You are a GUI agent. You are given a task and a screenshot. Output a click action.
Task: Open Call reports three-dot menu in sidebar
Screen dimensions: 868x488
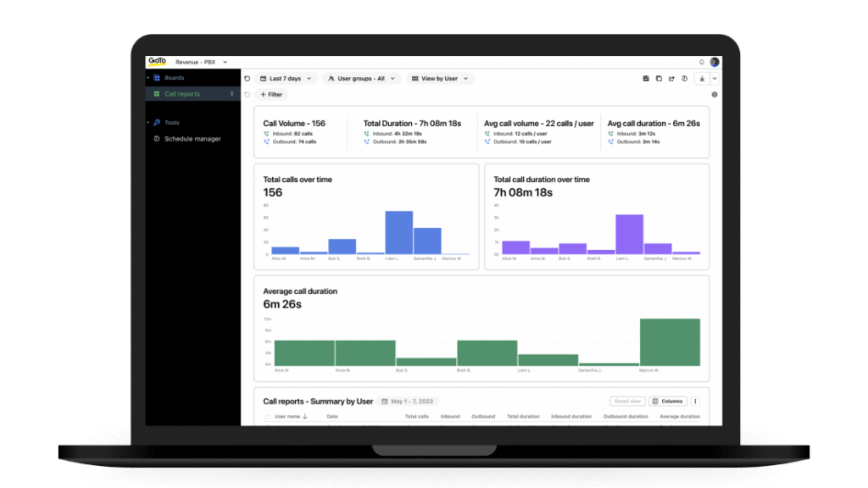231,94
